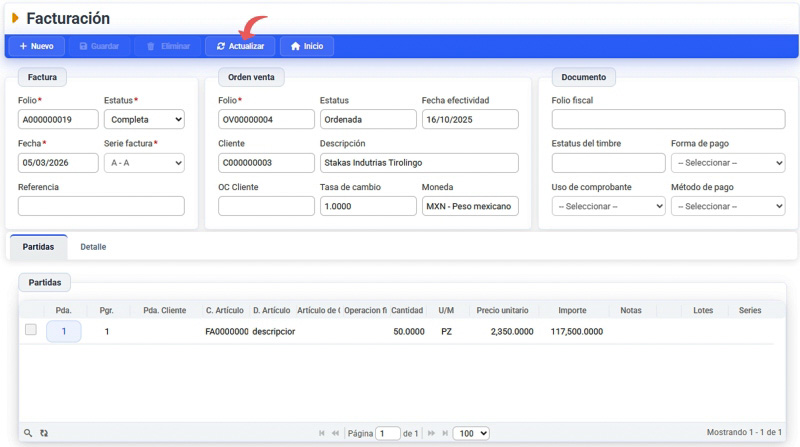Go to first page of Partidas grid
This screenshot has height=447, width=800.
tap(321, 433)
